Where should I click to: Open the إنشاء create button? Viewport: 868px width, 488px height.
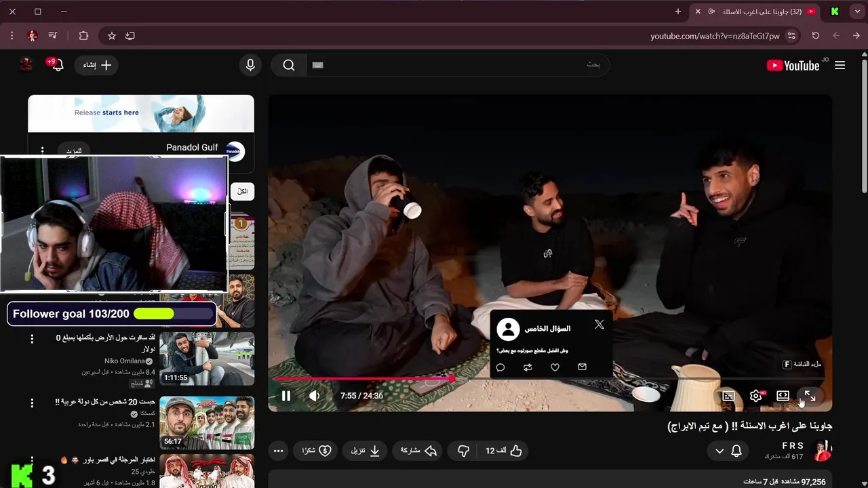96,65
